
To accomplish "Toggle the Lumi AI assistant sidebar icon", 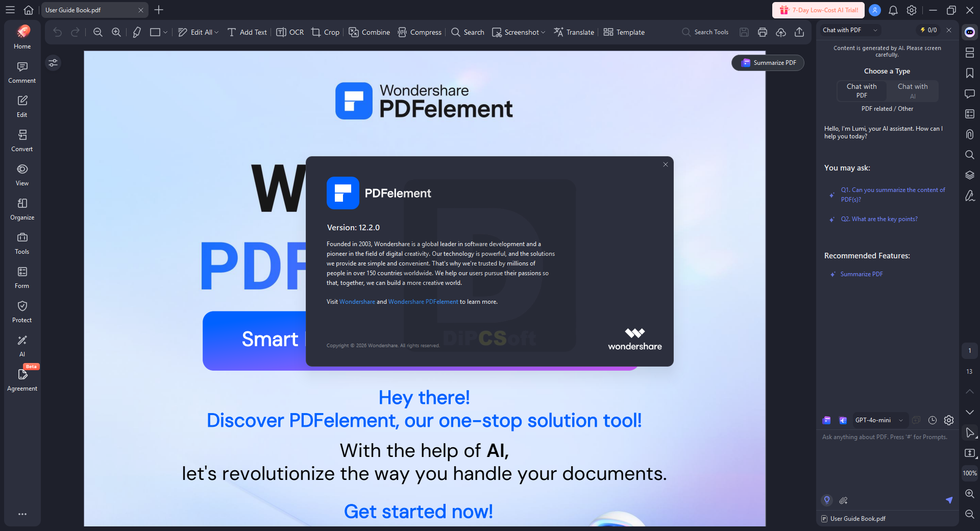I will click(970, 32).
